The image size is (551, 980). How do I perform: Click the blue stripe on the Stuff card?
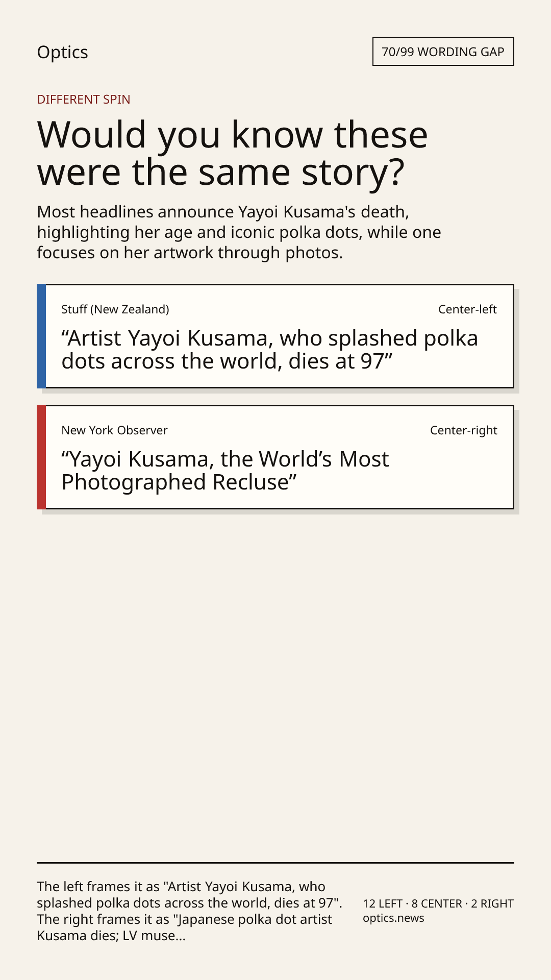pos(41,336)
